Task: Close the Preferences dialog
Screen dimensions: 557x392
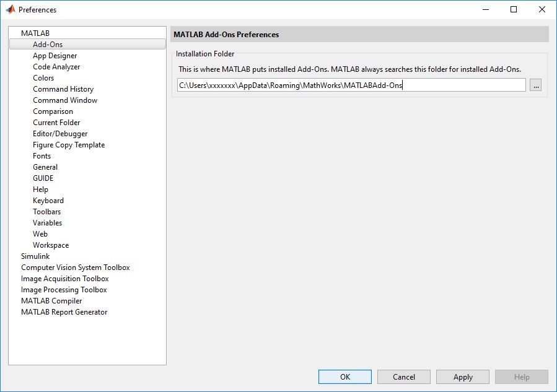Action: tap(542, 9)
